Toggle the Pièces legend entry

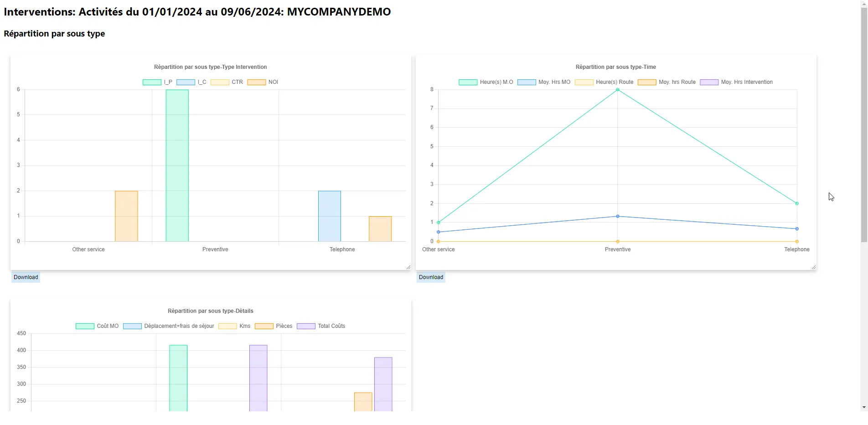pos(274,326)
